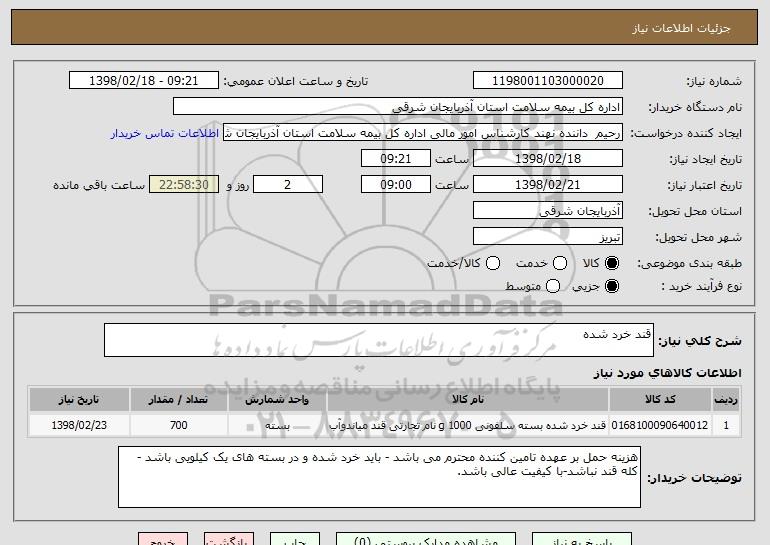
Task: Click the کد کالا column header
Action: point(660,400)
